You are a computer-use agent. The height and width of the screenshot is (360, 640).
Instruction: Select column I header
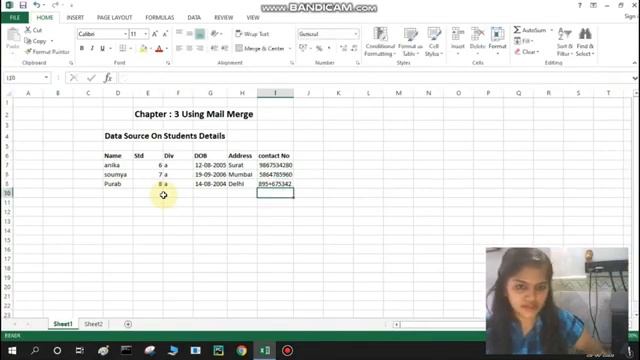click(x=275, y=93)
